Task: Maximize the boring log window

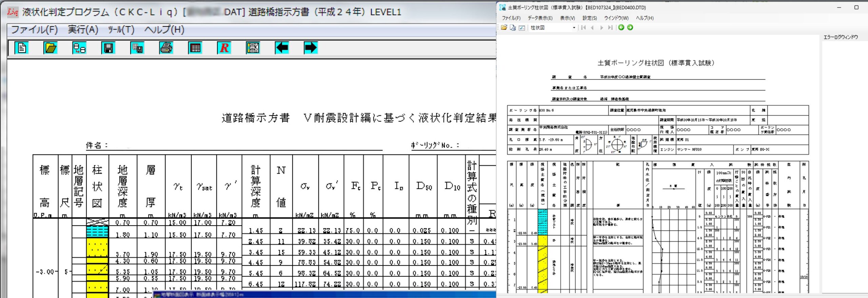Action: [x=856, y=7]
